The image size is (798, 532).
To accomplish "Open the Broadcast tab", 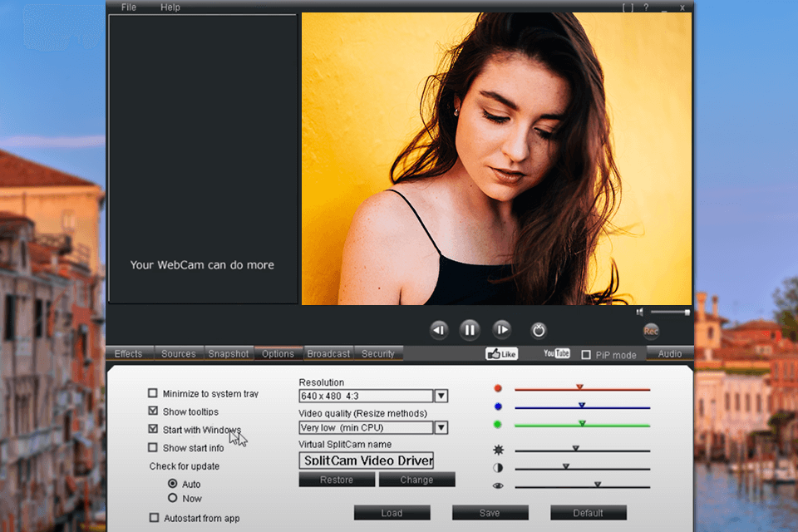I will click(328, 353).
